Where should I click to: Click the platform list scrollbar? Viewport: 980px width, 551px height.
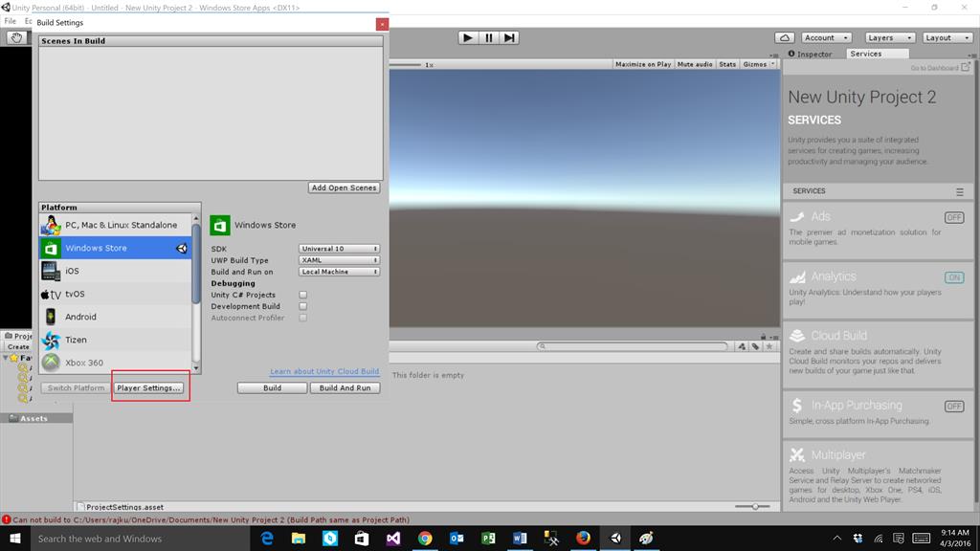[x=196, y=262]
